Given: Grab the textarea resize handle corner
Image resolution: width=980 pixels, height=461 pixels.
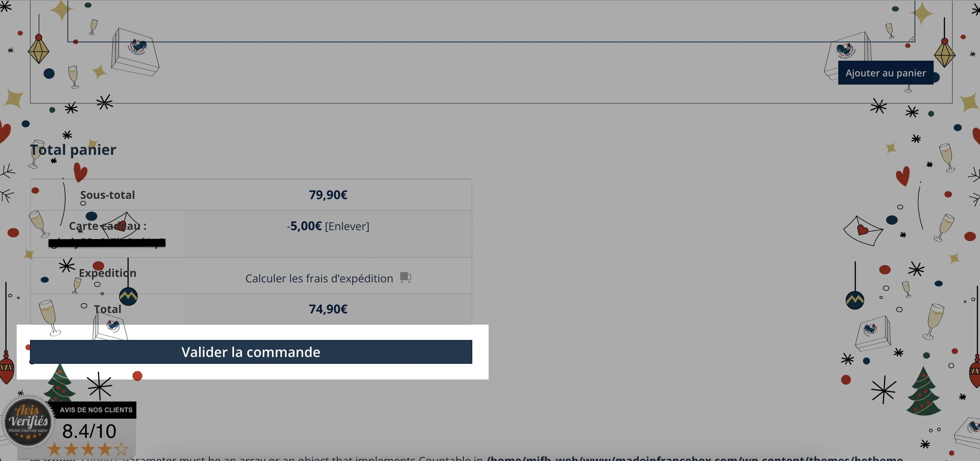Looking at the screenshot, I should pos(912,39).
